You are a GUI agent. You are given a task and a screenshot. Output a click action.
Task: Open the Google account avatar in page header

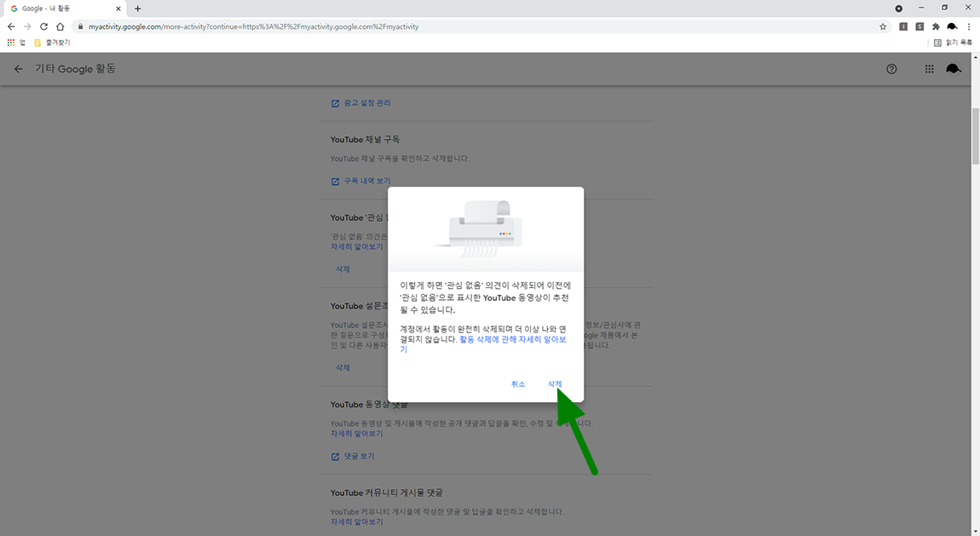coord(954,69)
